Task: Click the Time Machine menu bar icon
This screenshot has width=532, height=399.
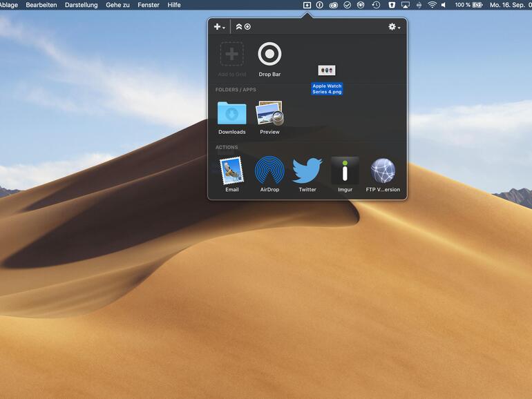Action: (376, 5)
